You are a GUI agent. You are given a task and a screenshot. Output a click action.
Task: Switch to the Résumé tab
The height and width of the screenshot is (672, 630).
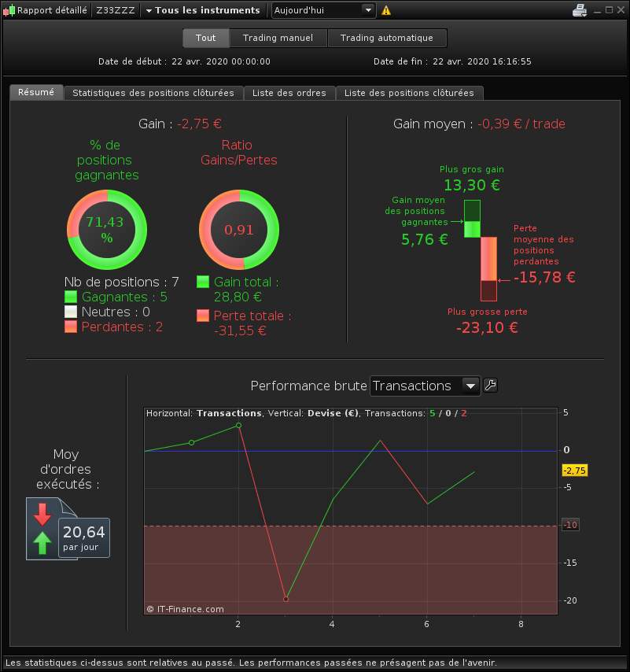pyautogui.click(x=36, y=92)
